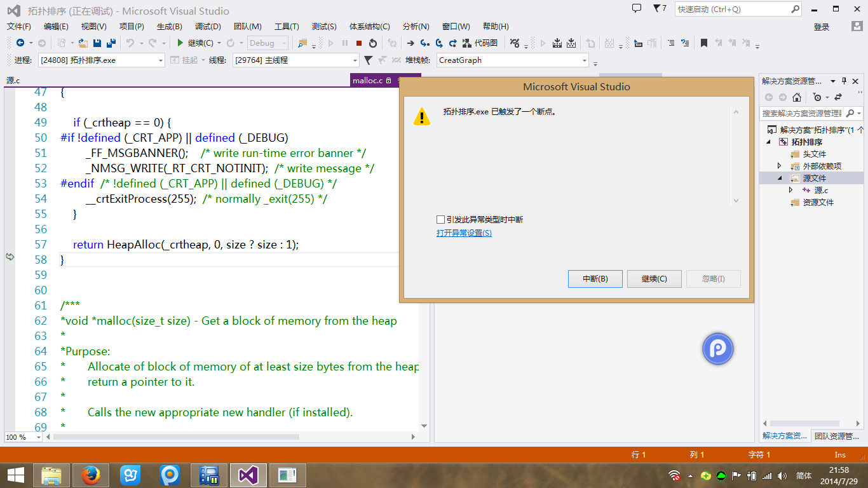This screenshot has height=488, width=868.
Task: Click the 继续(C) button in dialog
Action: pyautogui.click(x=654, y=279)
